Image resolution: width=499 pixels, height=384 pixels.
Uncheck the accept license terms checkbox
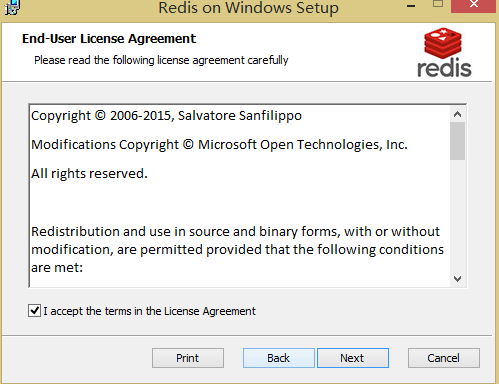point(34,311)
